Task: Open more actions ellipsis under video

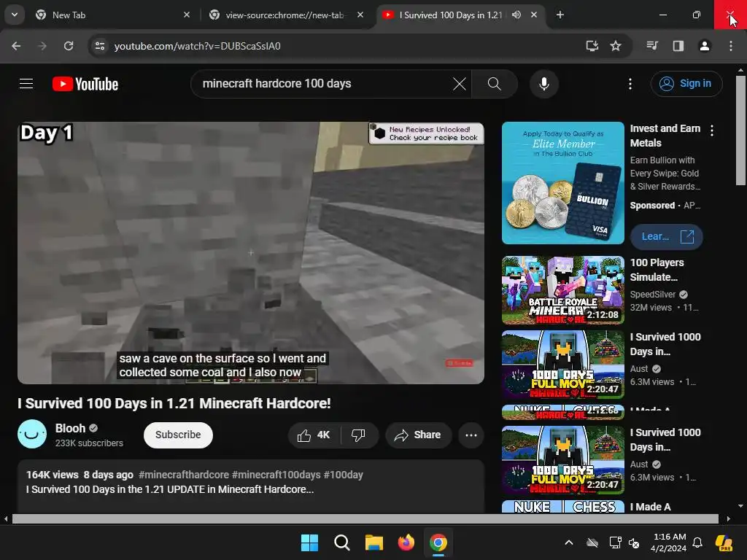Action: point(471,435)
